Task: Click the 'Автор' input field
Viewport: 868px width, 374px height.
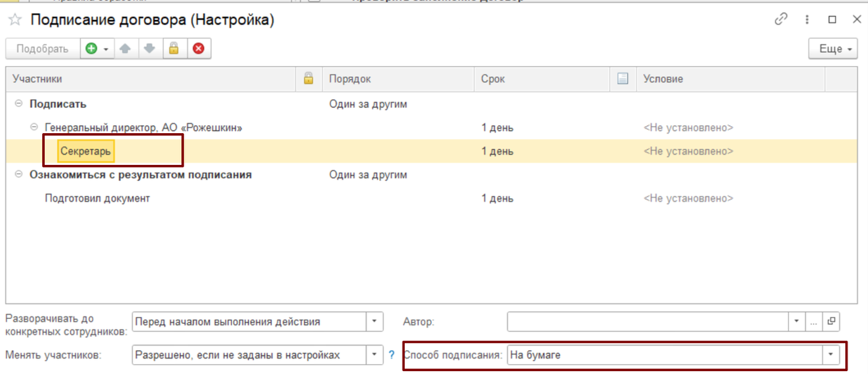Action: tap(647, 321)
